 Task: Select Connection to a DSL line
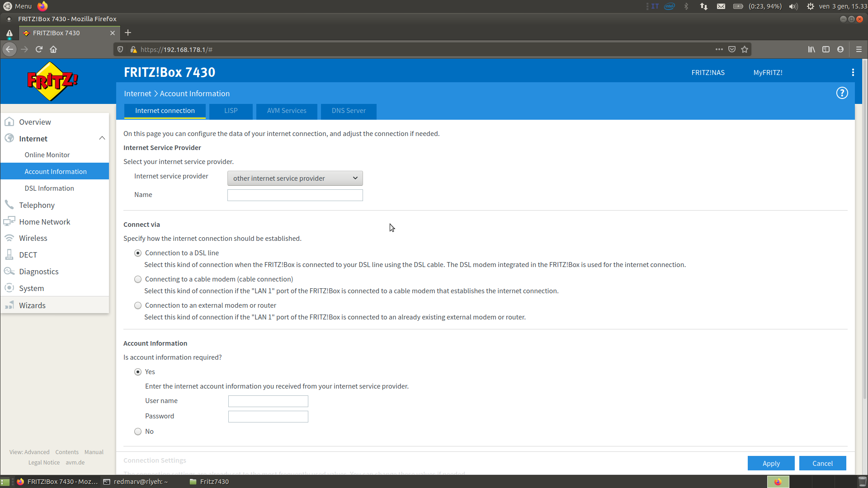click(138, 253)
